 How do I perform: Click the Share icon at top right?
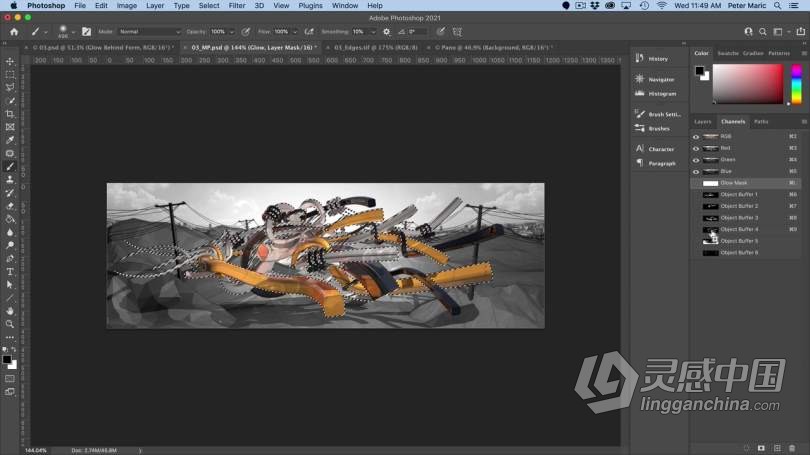coord(801,32)
